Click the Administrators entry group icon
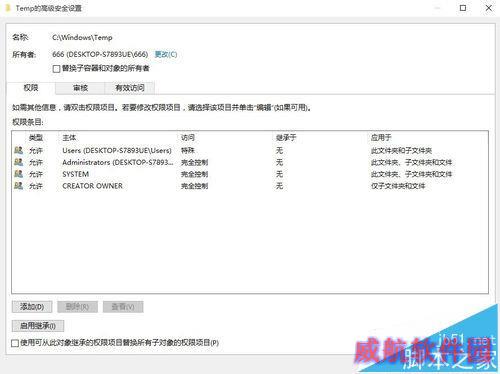The height and width of the screenshot is (374, 500). (19, 162)
